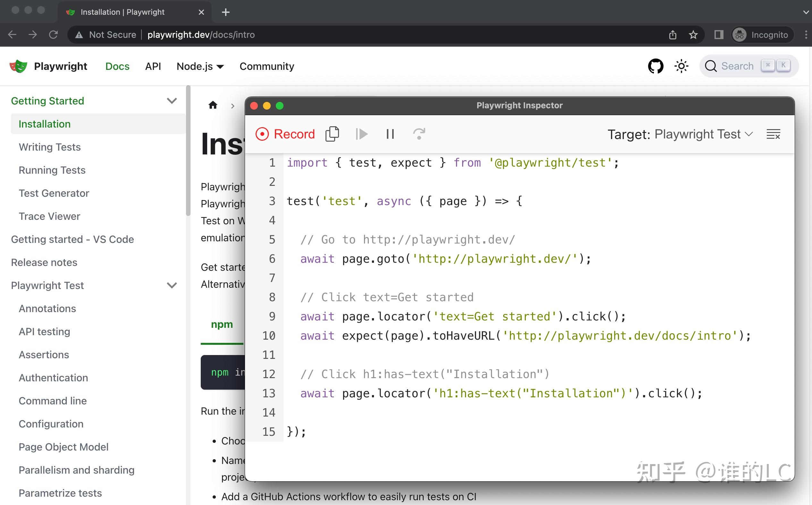Copy the generated code with the copy icon

tap(332, 134)
